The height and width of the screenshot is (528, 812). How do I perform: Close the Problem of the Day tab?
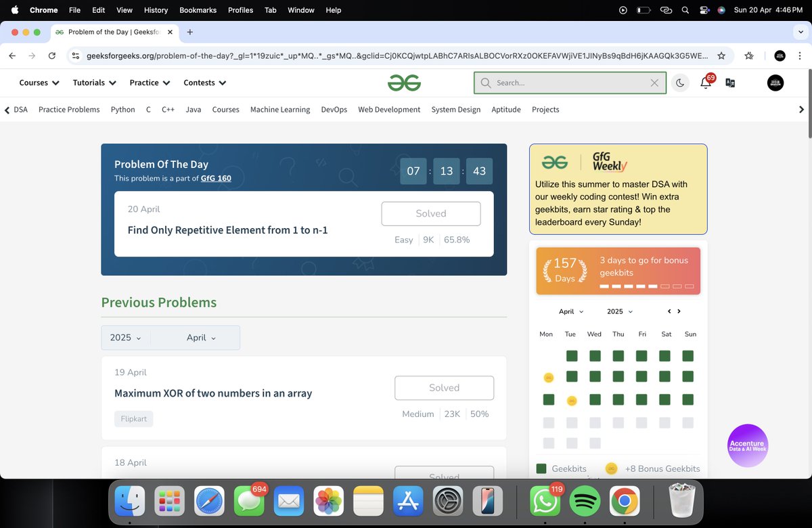click(x=169, y=32)
